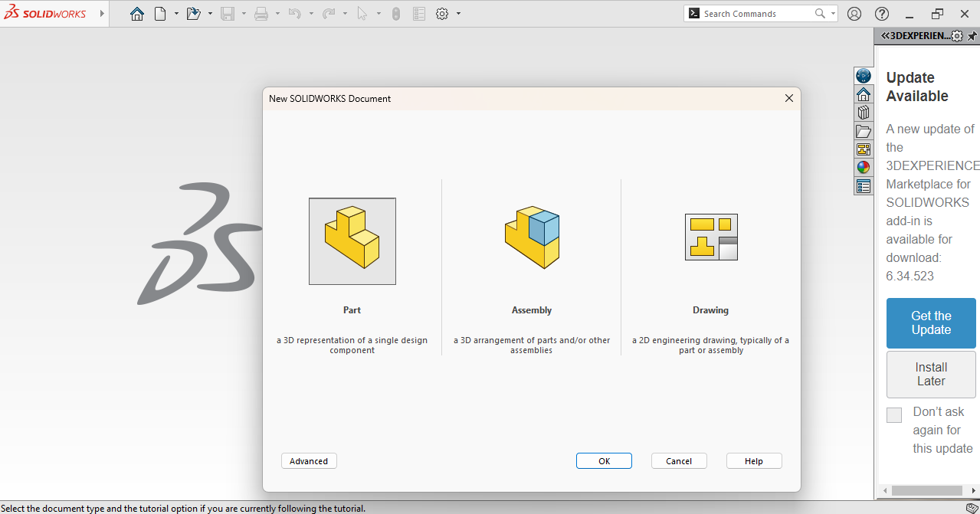Screen dimensions: 980x514
Task: Click the Install Later button
Action: (x=931, y=375)
